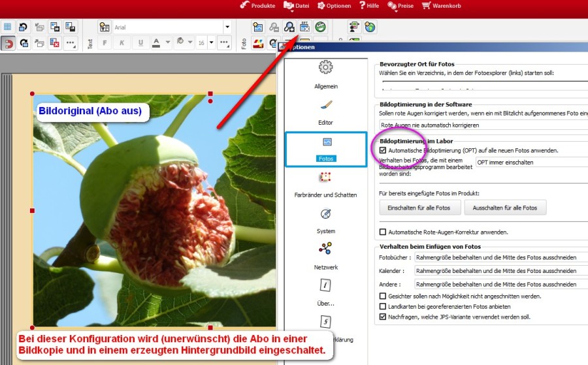Select Farbränder und Schatten category

(326, 185)
